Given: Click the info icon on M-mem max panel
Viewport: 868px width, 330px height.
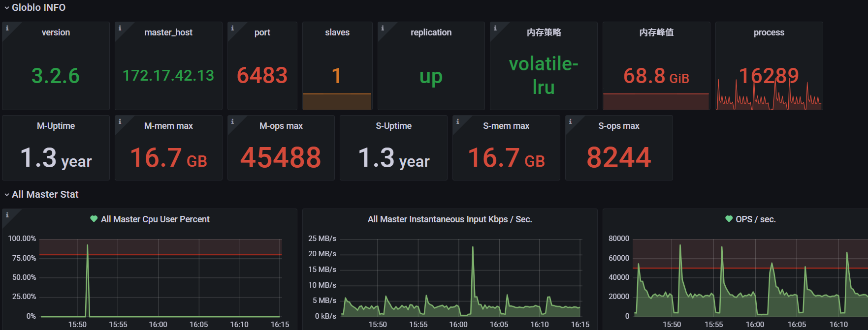Looking at the screenshot, I should coord(120,121).
